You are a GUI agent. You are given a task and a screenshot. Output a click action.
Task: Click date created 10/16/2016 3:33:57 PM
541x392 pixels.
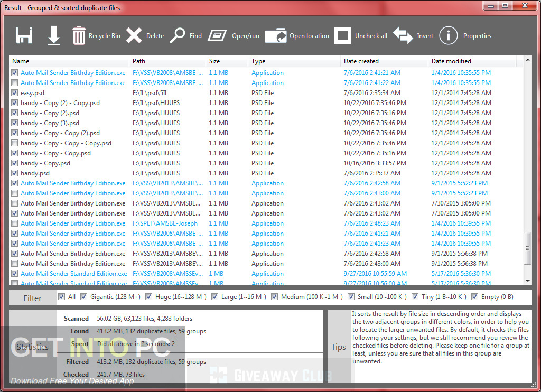[375, 163]
